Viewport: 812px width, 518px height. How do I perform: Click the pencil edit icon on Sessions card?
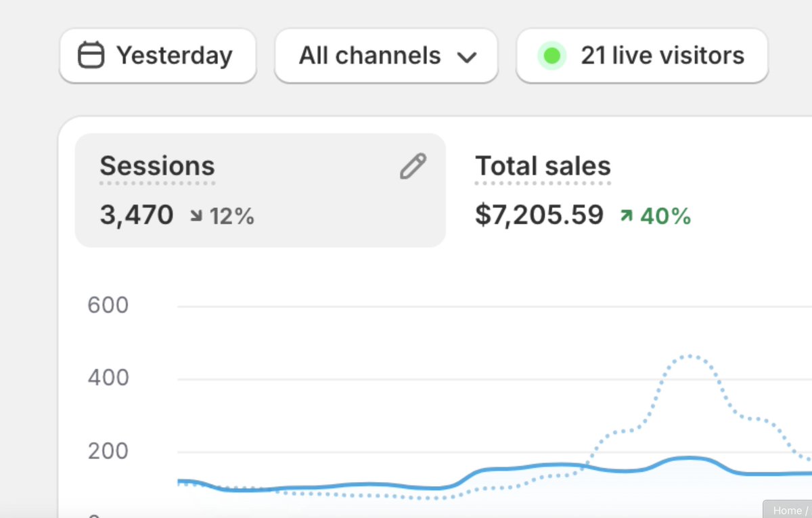click(x=413, y=166)
